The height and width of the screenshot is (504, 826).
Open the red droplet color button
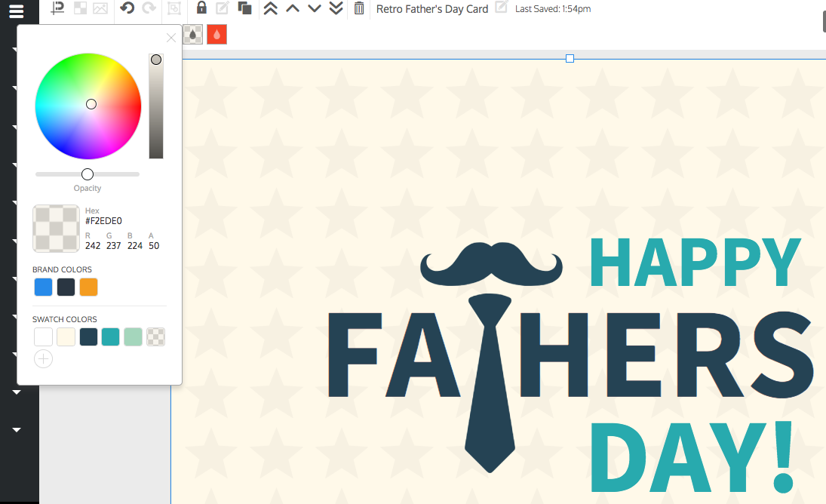[x=216, y=35]
